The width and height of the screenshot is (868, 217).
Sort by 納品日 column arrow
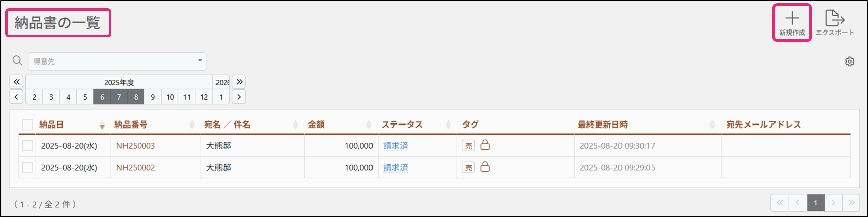point(102,125)
